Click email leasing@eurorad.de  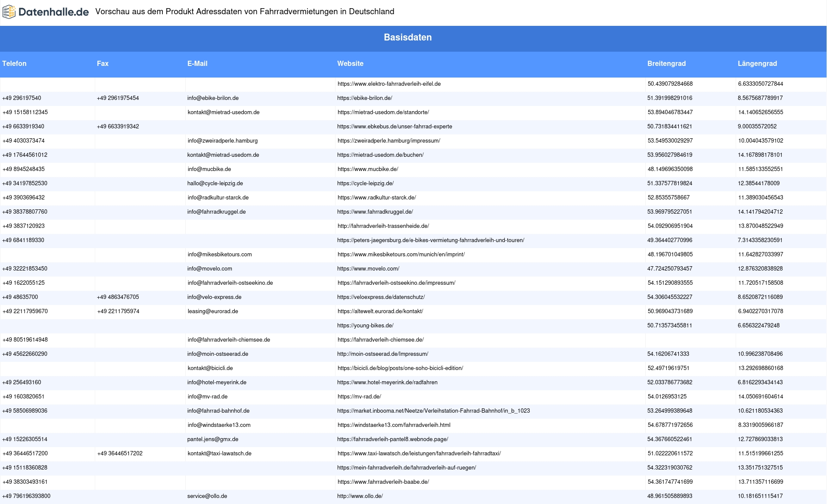pos(213,311)
